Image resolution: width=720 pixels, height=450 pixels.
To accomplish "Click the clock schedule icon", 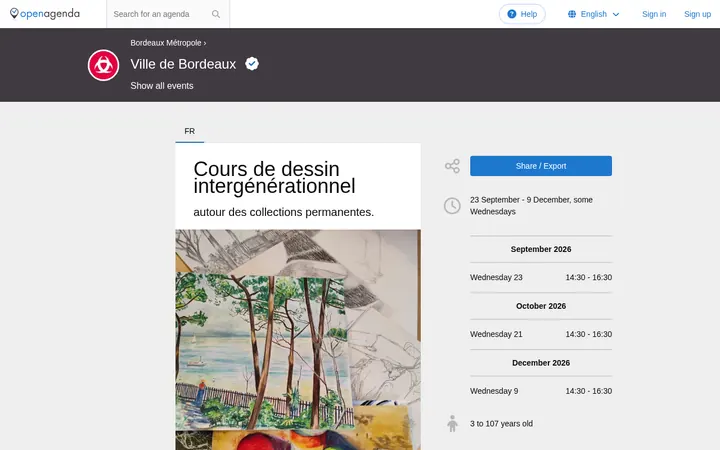I will point(452,206).
